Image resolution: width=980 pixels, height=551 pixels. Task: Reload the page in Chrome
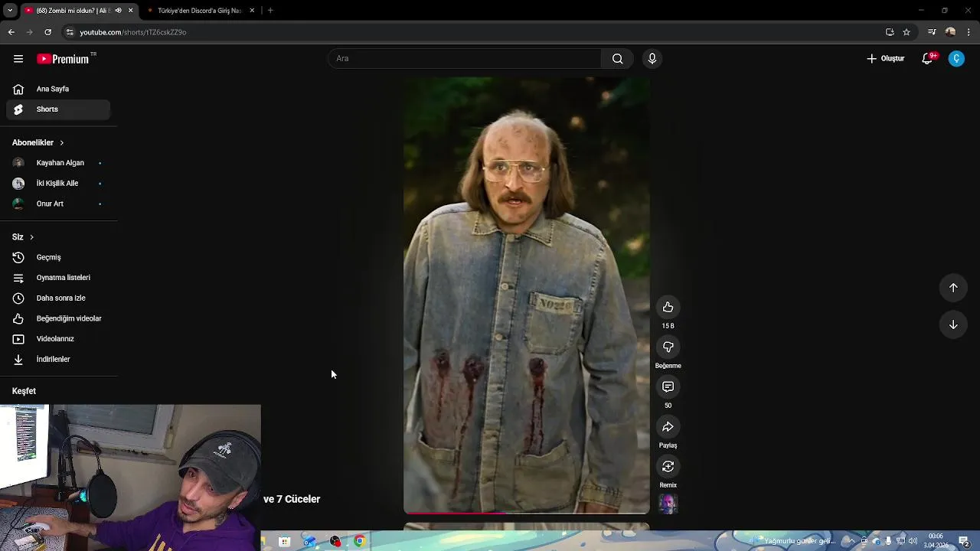[47, 32]
